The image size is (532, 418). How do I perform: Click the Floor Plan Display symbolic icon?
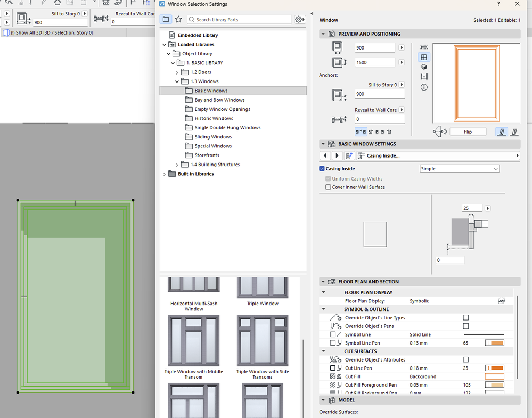(x=501, y=301)
